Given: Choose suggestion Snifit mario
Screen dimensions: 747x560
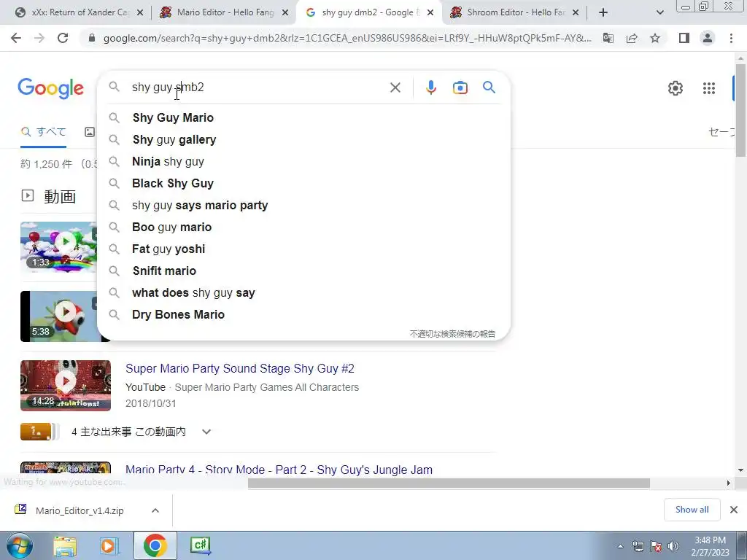Looking at the screenshot, I should tap(303, 271).
